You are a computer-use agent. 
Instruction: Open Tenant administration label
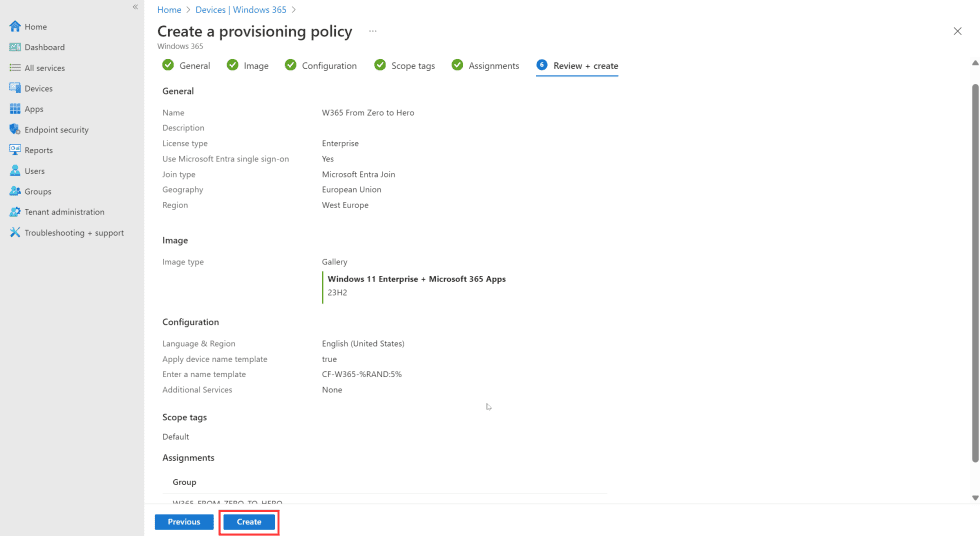point(64,212)
